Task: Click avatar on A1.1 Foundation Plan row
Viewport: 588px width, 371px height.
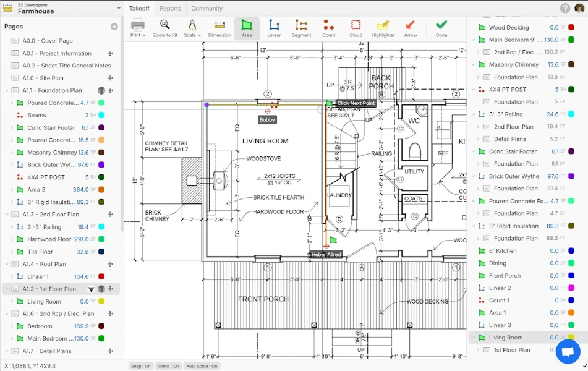Action: point(101,90)
